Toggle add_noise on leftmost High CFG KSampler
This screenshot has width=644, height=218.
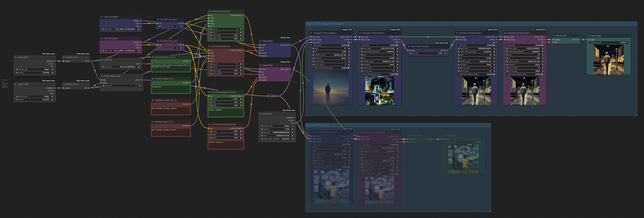[x=348, y=45]
